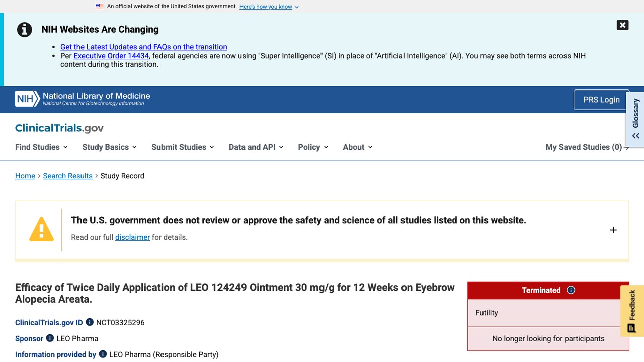Viewport: 644px width, 362px height.
Task: Open the Feedback side tab
Action: point(632,311)
